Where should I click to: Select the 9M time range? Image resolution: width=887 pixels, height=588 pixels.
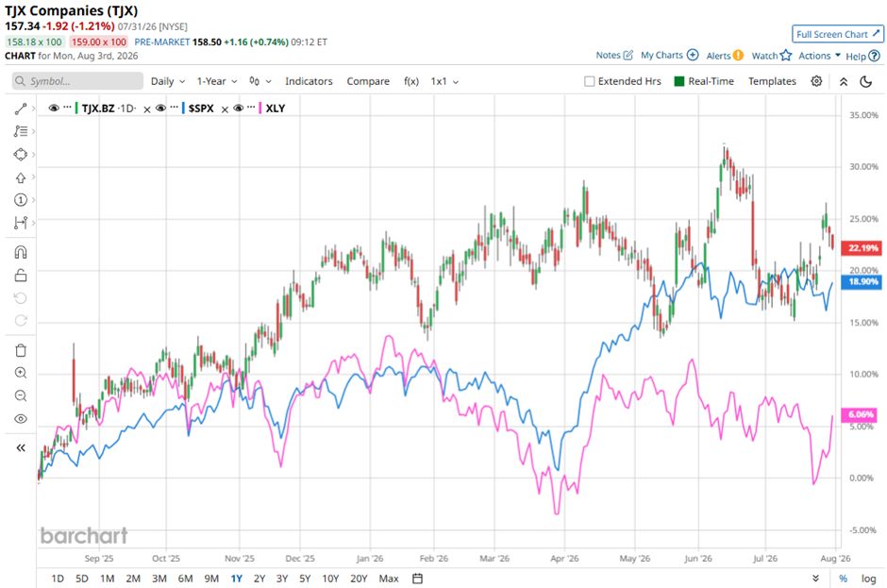[x=211, y=579]
